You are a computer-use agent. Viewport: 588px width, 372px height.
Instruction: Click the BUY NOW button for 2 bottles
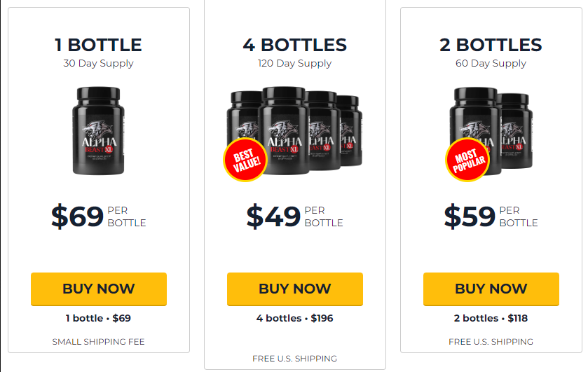(x=491, y=289)
